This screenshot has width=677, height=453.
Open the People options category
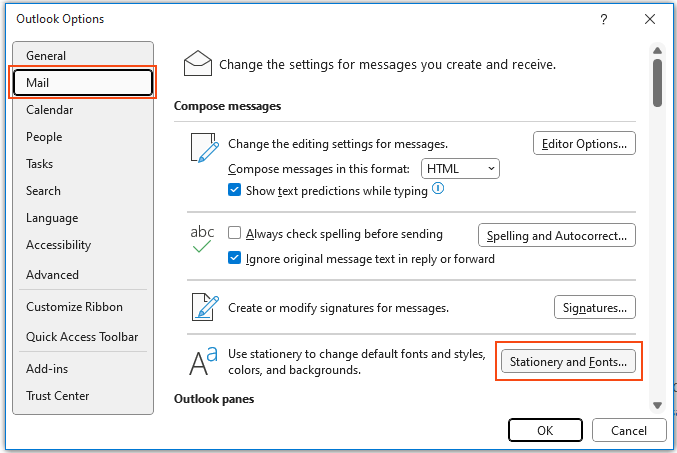coord(83,137)
